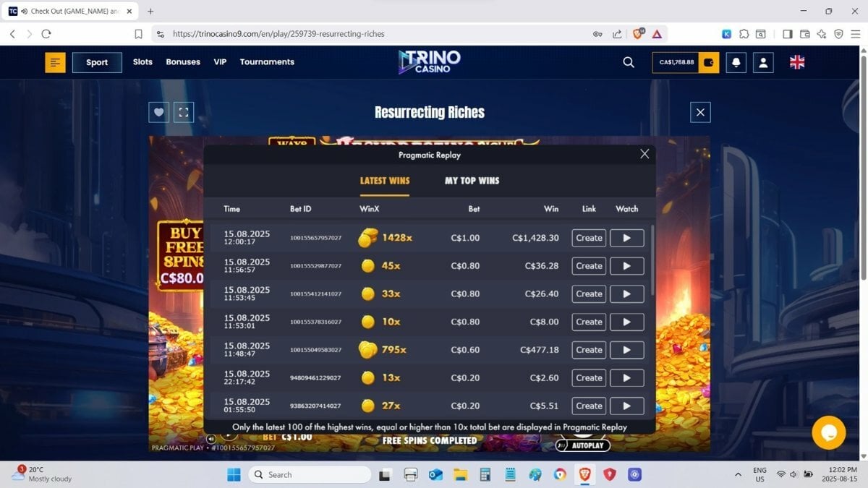Toggle the browser sidebar panel
This screenshot has height=488, width=868.
point(787,34)
